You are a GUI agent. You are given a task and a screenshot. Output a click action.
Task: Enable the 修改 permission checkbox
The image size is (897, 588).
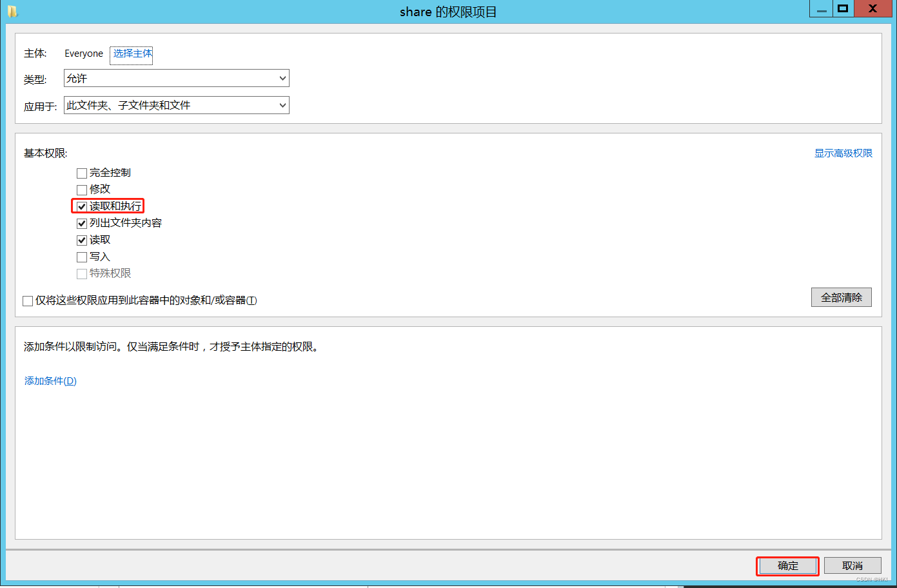[82, 190]
